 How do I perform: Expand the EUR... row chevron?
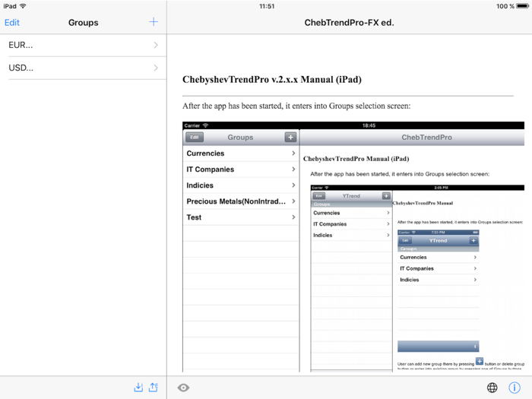tap(156, 45)
